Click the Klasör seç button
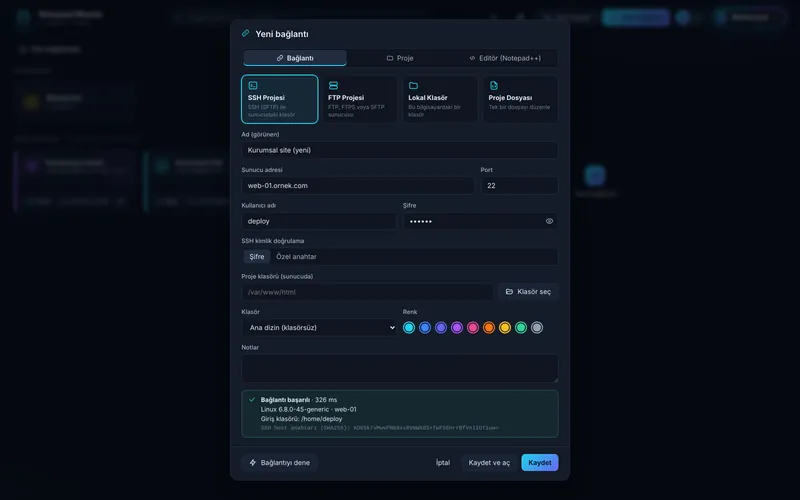This screenshot has width=800, height=500. (x=528, y=292)
